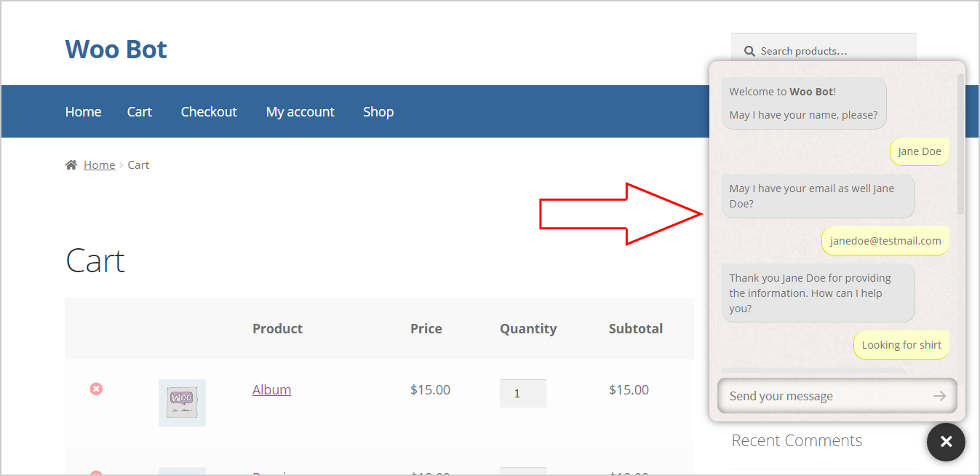Click the Home breadcrumb link
The width and height of the screenshot is (980, 476).
point(99,165)
